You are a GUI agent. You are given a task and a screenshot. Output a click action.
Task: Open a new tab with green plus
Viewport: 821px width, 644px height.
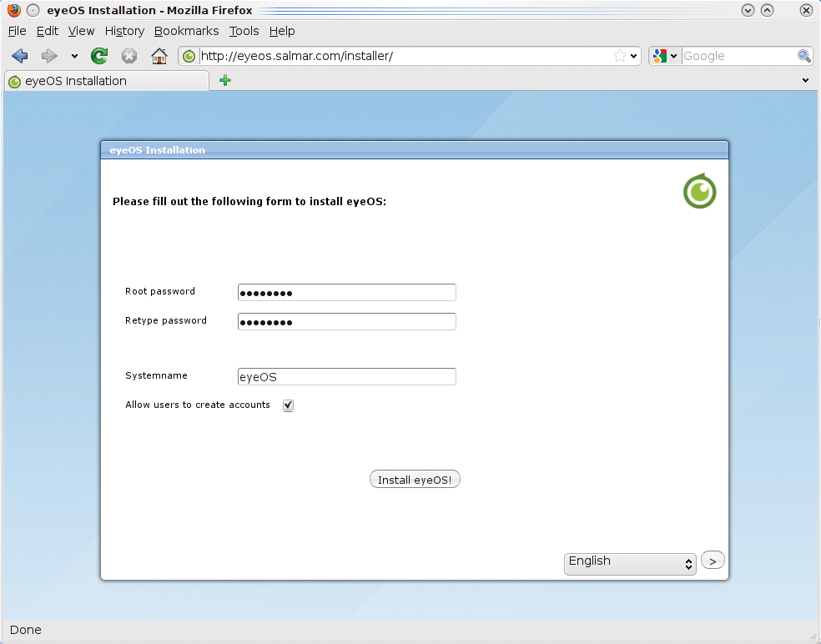[225, 80]
